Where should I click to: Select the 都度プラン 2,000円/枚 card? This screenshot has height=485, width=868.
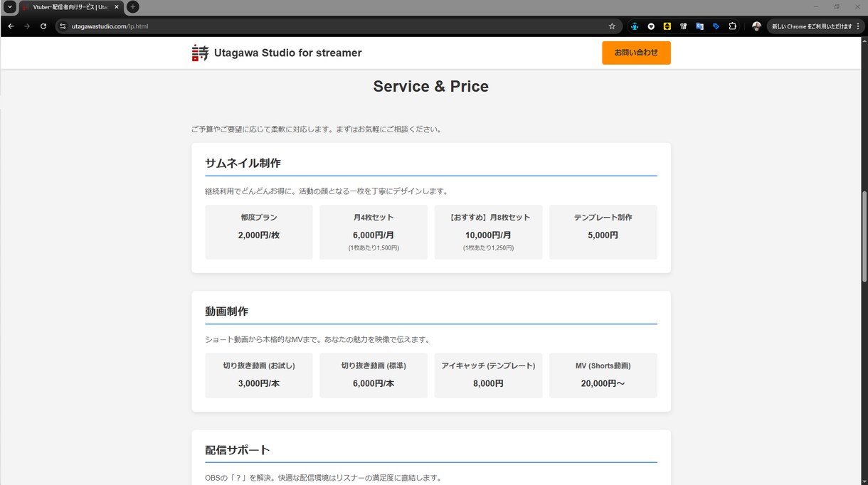[x=259, y=232]
